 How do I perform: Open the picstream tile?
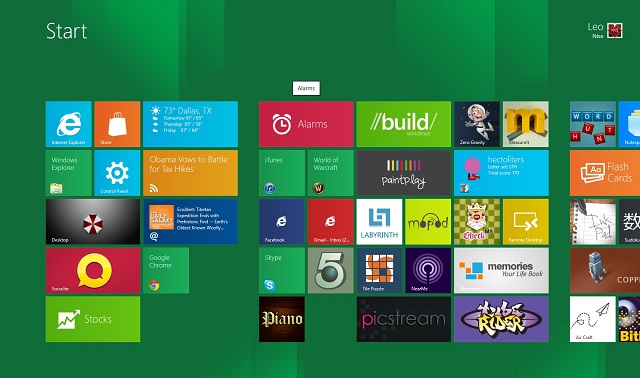pyautogui.click(x=404, y=319)
